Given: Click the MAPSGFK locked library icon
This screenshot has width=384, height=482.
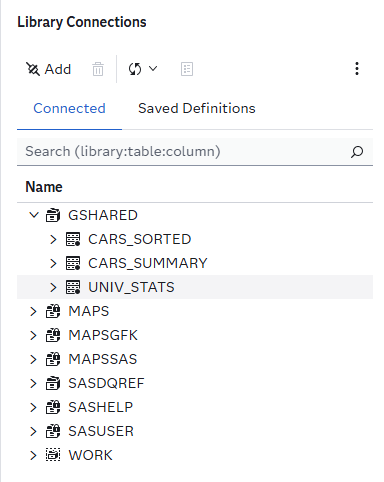Looking at the screenshot, I should click(x=53, y=335).
